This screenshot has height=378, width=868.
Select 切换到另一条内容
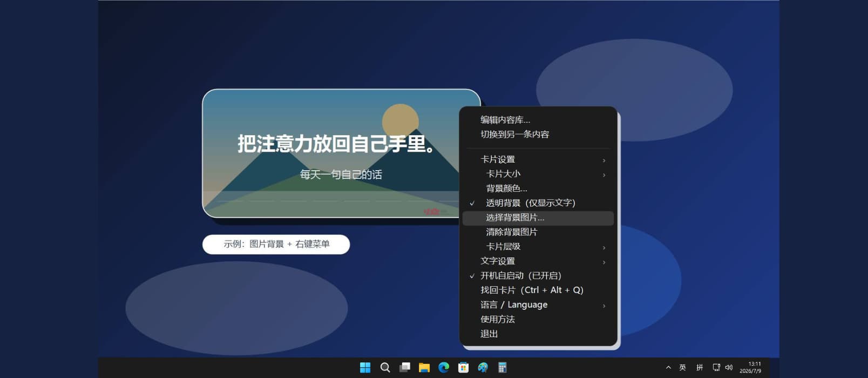coord(538,134)
